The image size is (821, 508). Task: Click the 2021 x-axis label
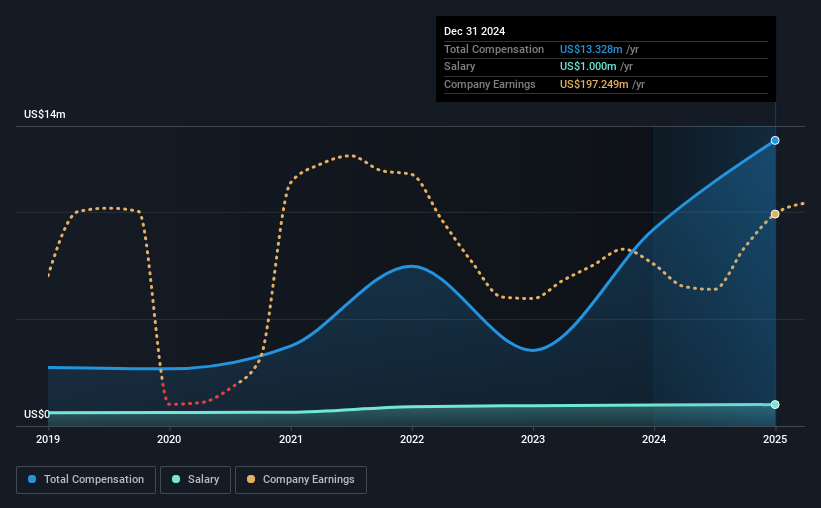[x=291, y=439]
